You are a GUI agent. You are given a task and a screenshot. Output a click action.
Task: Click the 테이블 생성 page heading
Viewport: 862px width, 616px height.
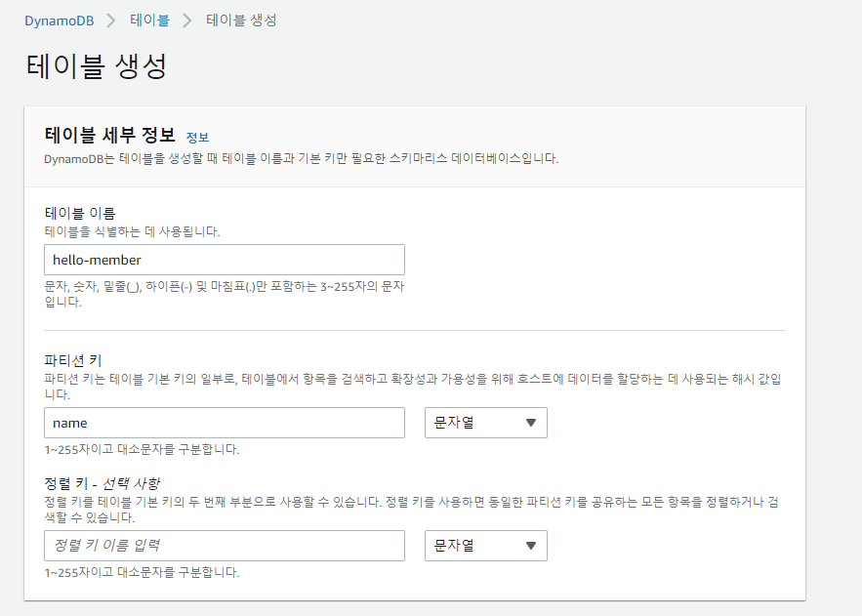pyautogui.click(x=97, y=66)
